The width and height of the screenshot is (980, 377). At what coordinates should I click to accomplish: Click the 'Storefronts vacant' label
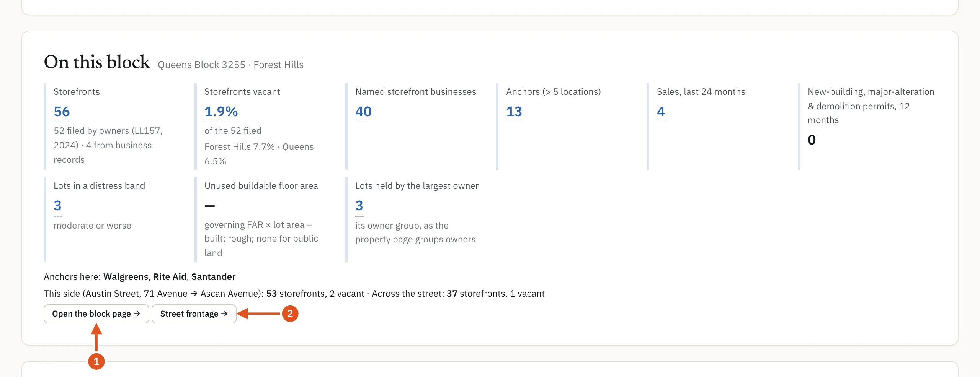click(242, 92)
